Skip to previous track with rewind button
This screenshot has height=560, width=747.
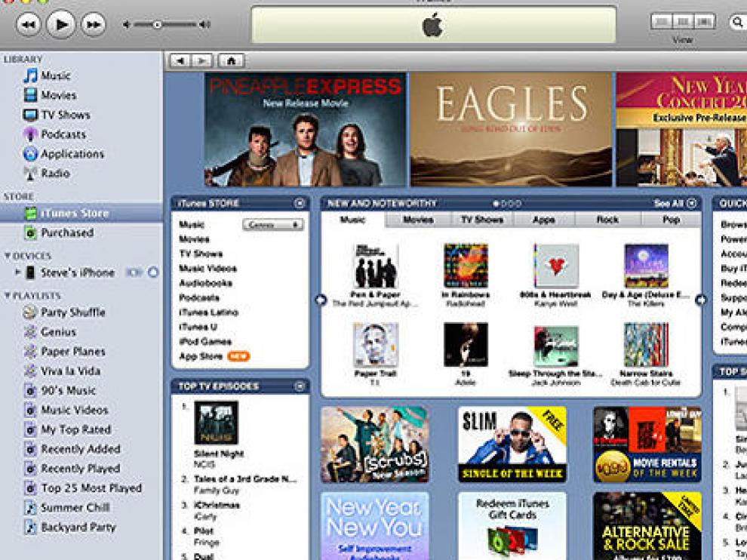[28, 24]
